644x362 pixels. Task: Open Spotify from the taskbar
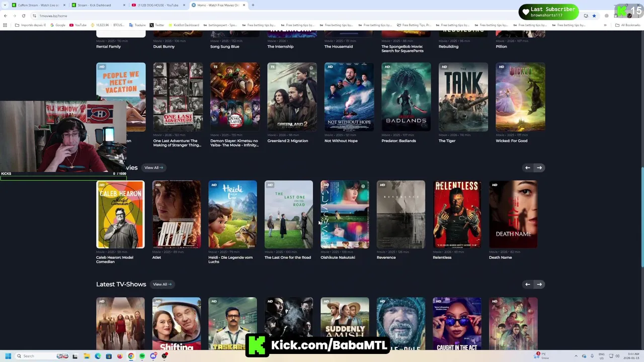pos(142,356)
